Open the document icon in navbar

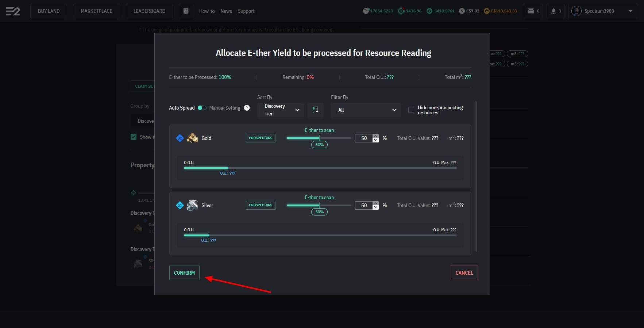186,11
